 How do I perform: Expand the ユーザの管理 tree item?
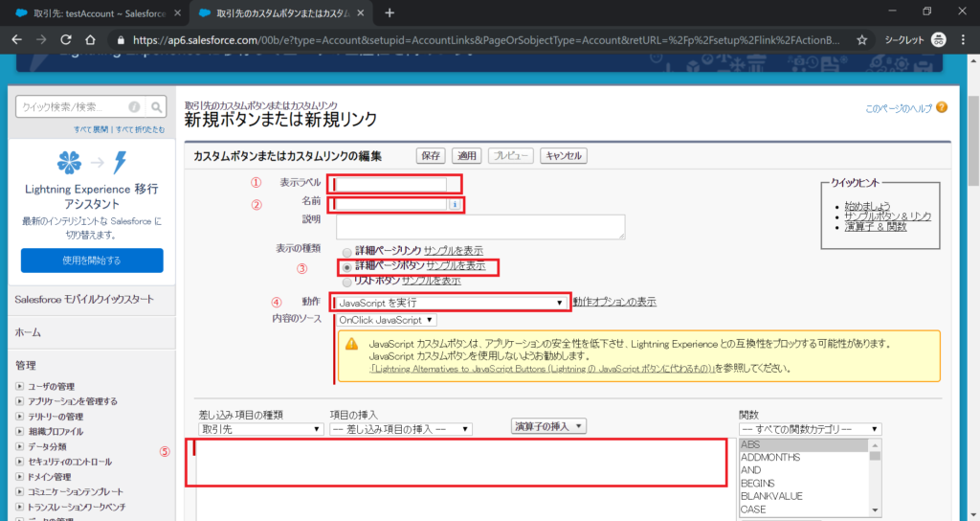(20, 385)
